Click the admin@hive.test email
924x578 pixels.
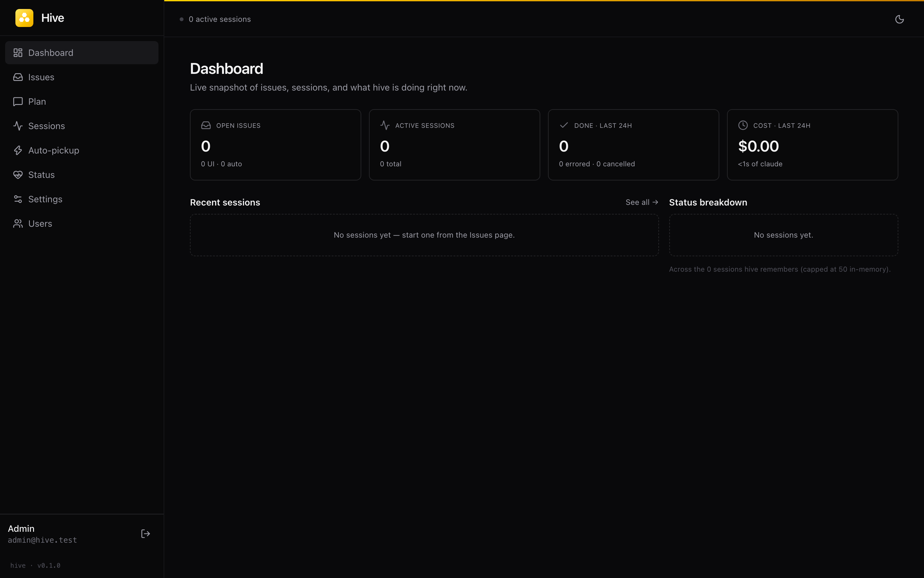(42, 540)
